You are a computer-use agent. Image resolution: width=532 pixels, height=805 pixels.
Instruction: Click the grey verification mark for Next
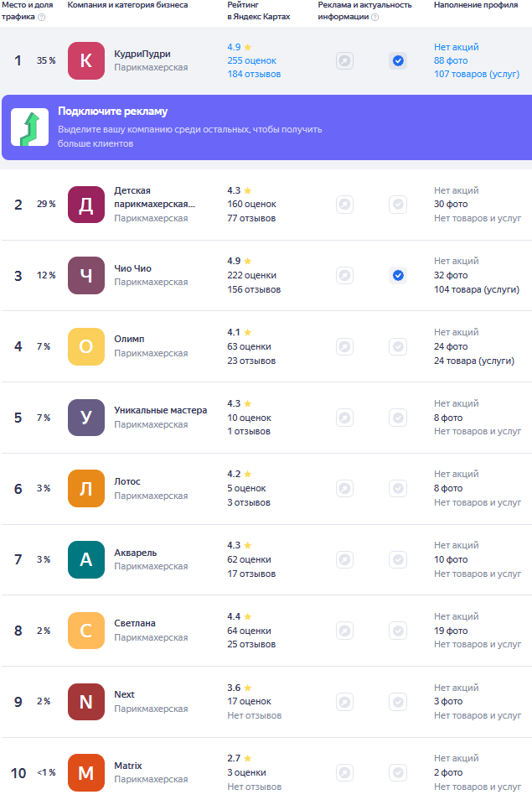[398, 702]
